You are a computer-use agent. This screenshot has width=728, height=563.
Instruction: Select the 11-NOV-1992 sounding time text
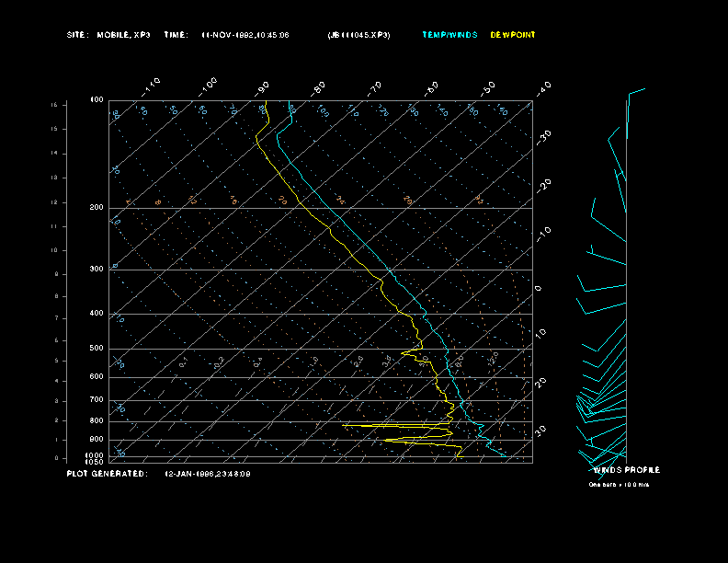pyautogui.click(x=245, y=35)
